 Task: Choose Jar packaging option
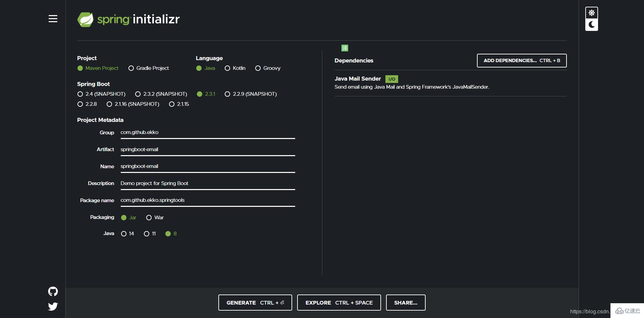click(x=128, y=218)
